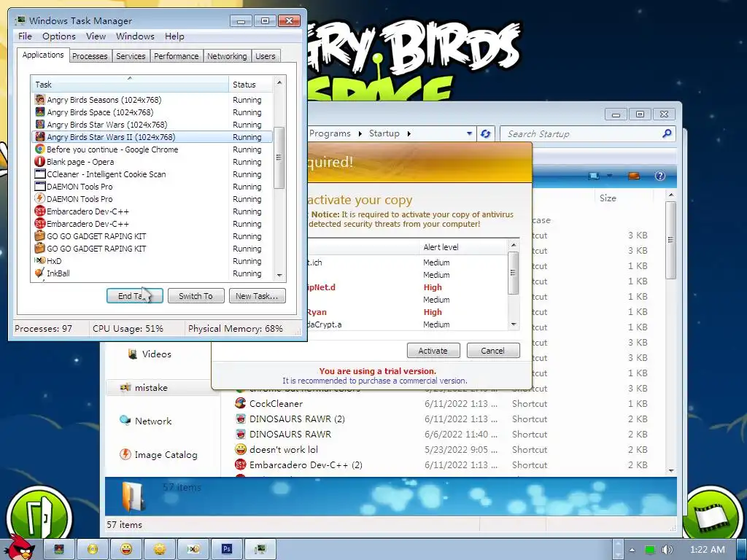Screen dimensions: 747x560
Task: Click the Angry Birds Start button
Action: pyautogui.click(x=20, y=548)
